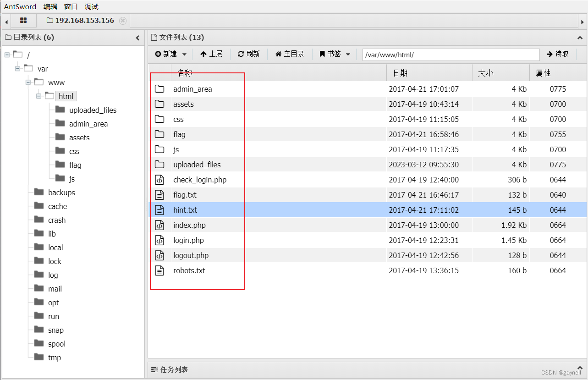Viewport: 588px width, 380px height.
Task: Collapse the root / tree node
Action: 7,55
